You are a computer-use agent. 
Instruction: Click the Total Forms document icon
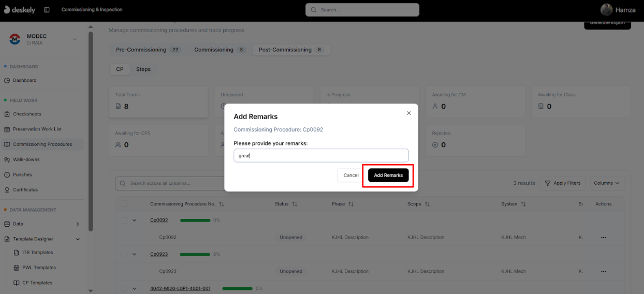pos(118,106)
